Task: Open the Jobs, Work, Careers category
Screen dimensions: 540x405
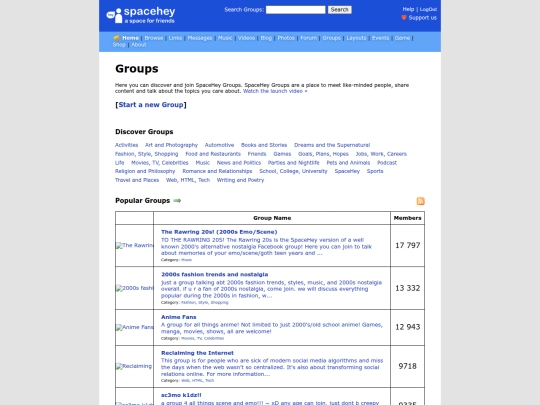Action: [x=381, y=154]
